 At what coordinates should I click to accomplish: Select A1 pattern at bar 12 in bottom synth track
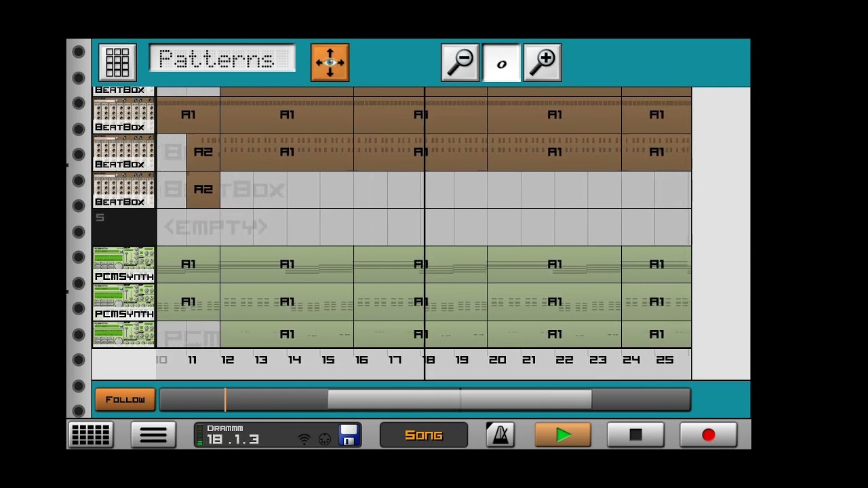click(x=287, y=334)
